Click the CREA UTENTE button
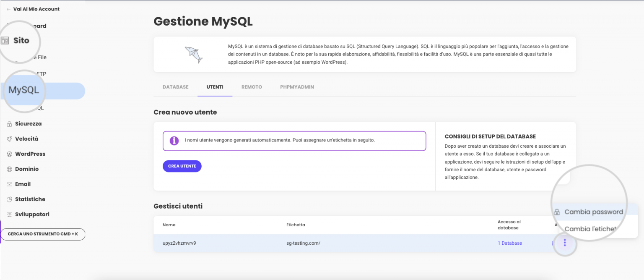644x280 pixels. (182, 166)
